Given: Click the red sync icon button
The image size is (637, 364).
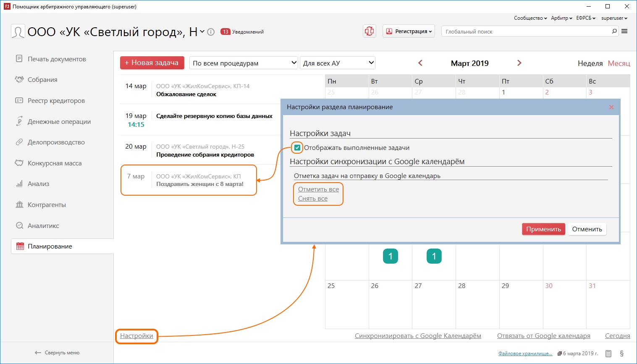Looking at the screenshot, I should [369, 31].
